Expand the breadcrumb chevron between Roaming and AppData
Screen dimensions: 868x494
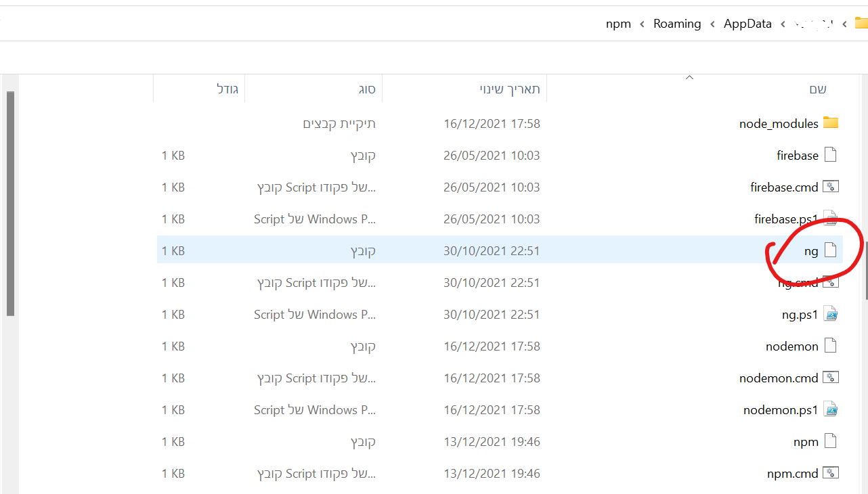click(713, 24)
